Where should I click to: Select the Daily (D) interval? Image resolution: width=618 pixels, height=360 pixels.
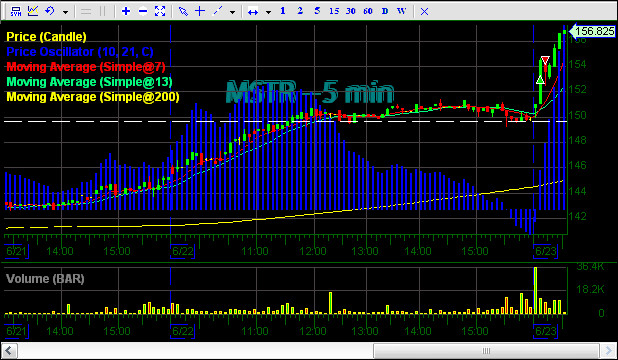coord(385,11)
